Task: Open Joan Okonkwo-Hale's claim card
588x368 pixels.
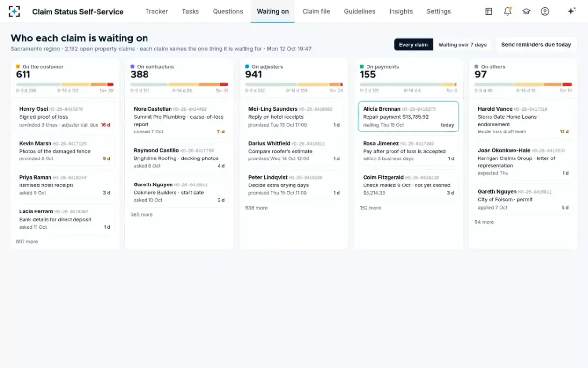Action: coord(523,162)
